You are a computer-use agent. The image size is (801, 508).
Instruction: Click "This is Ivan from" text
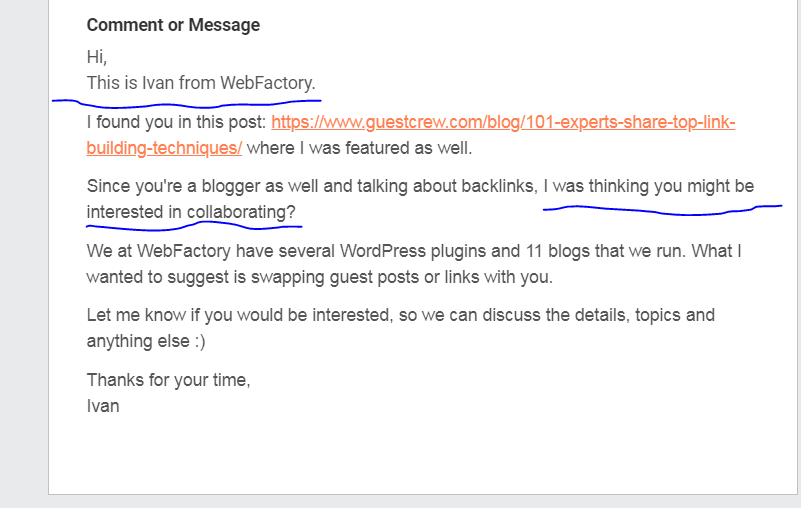tap(151, 83)
